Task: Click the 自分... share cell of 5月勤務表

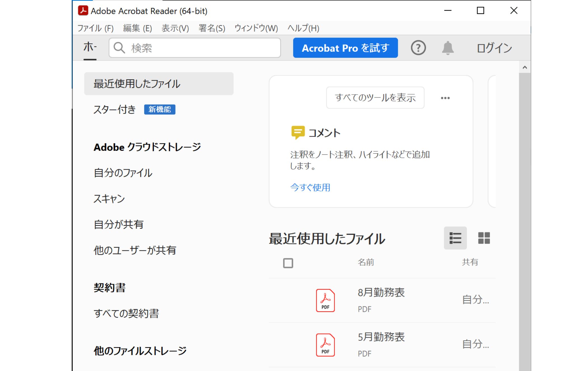Action: 475,344
